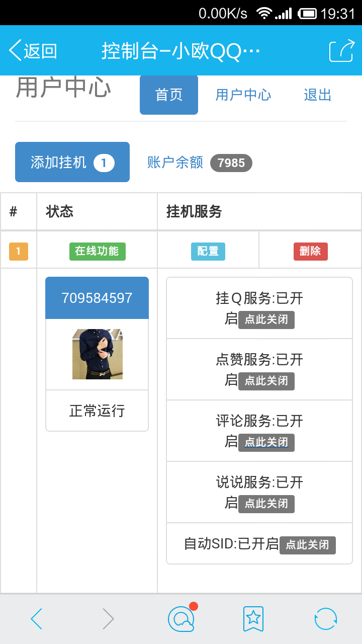Go back with the browser back arrow
Viewport: 362px width, 644px height.
[x=37, y=619]
